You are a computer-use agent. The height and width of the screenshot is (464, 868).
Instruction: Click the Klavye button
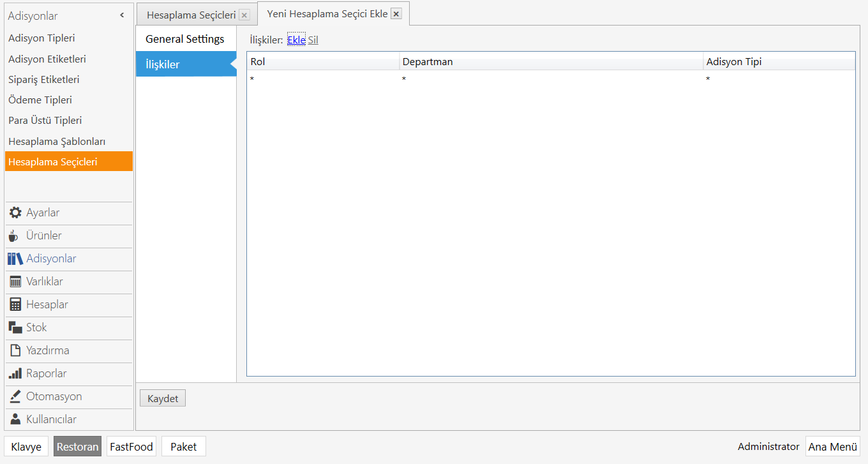(x=26, y=447)
